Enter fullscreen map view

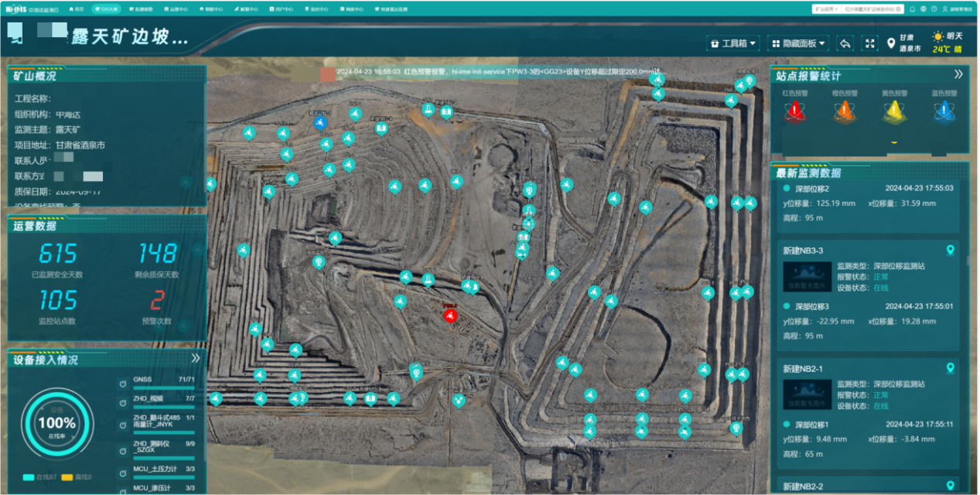click(x=870, y=43)
